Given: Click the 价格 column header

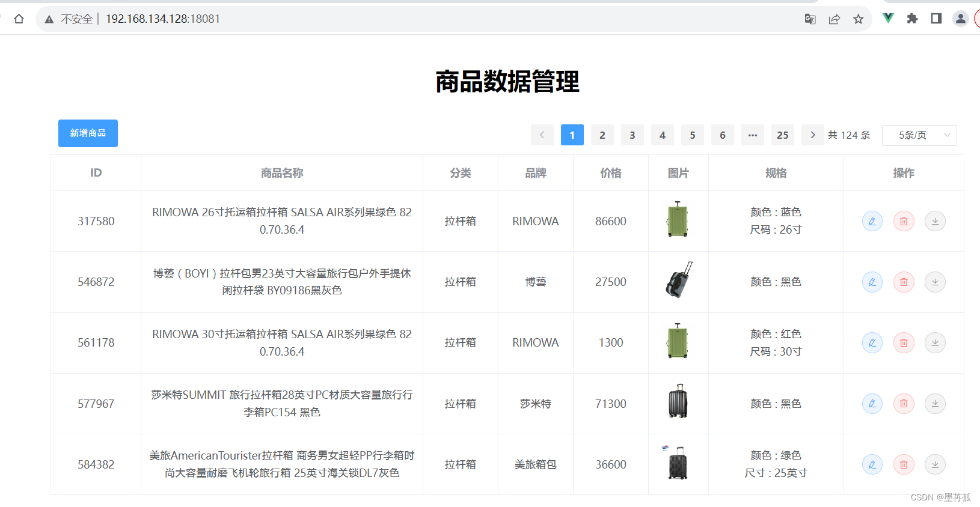Looking at the screenshot, I should click(x=611, y=173).
